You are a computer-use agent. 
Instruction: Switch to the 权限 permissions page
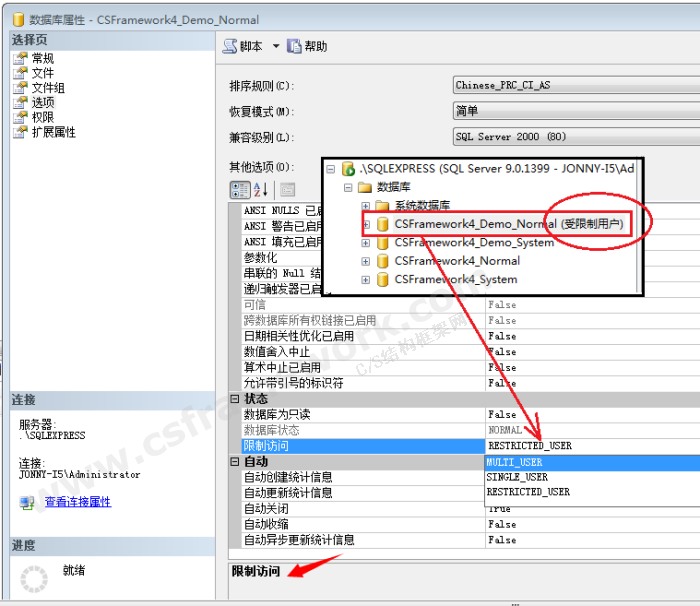(42, 117)
